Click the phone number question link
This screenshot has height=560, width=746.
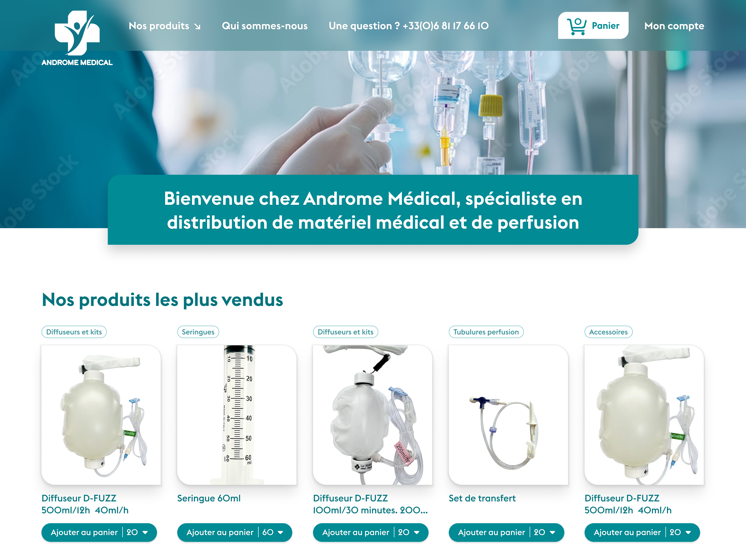point(408,26)
